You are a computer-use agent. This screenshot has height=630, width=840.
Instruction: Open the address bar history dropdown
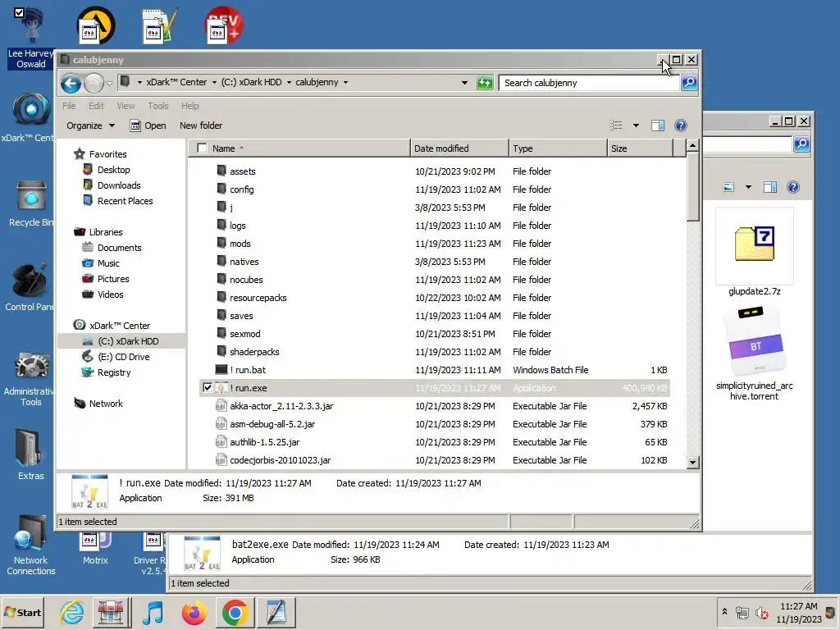pos(464,83)
